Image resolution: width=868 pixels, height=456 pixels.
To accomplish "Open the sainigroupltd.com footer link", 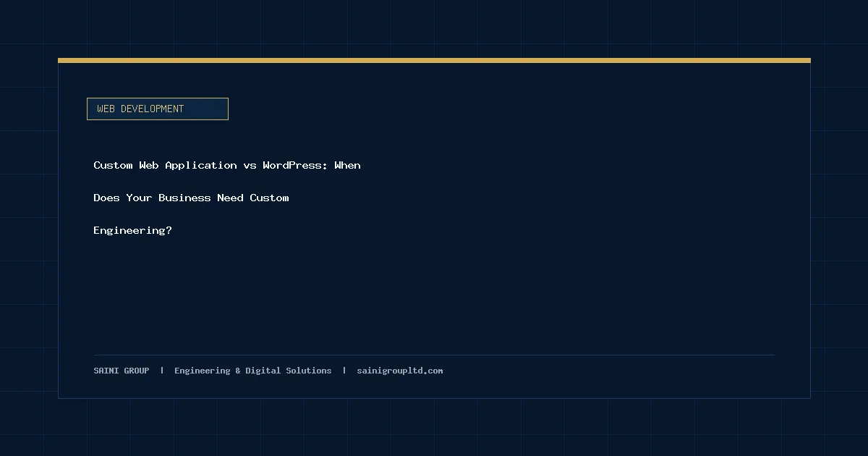I will click(x=400, y=371).
